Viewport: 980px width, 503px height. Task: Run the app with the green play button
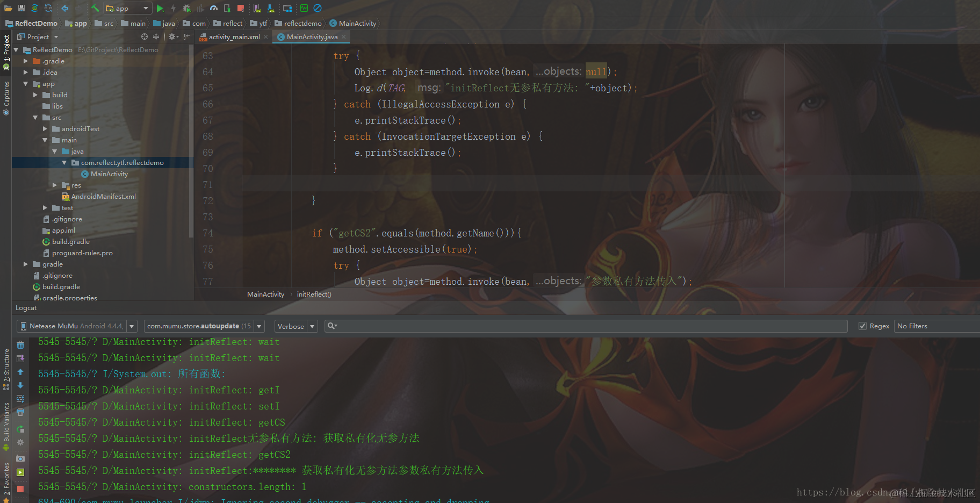(x=160, y=8)
